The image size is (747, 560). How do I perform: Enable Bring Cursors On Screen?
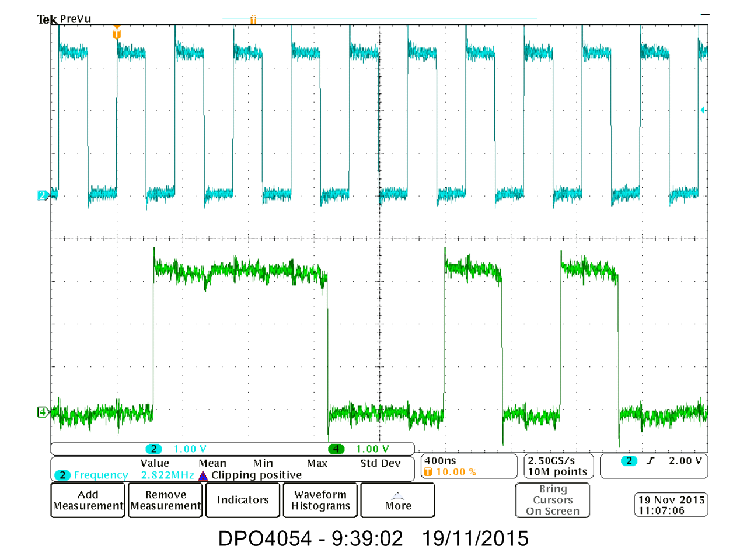click(553, 500)
